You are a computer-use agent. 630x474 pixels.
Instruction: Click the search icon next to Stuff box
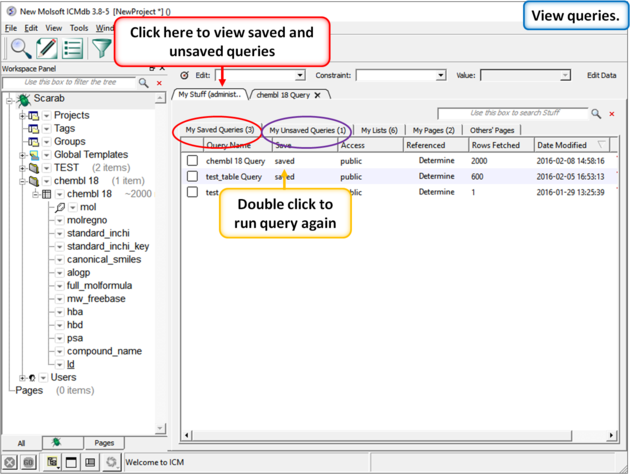(596, 114)
